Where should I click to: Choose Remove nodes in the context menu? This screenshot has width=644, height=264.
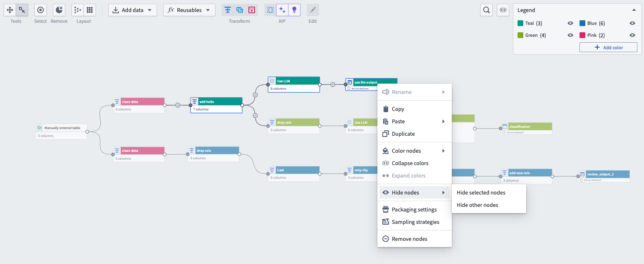(415, 239)
